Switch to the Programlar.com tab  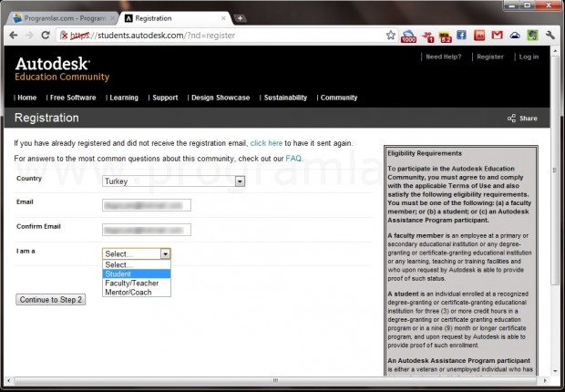pos(62,18)
